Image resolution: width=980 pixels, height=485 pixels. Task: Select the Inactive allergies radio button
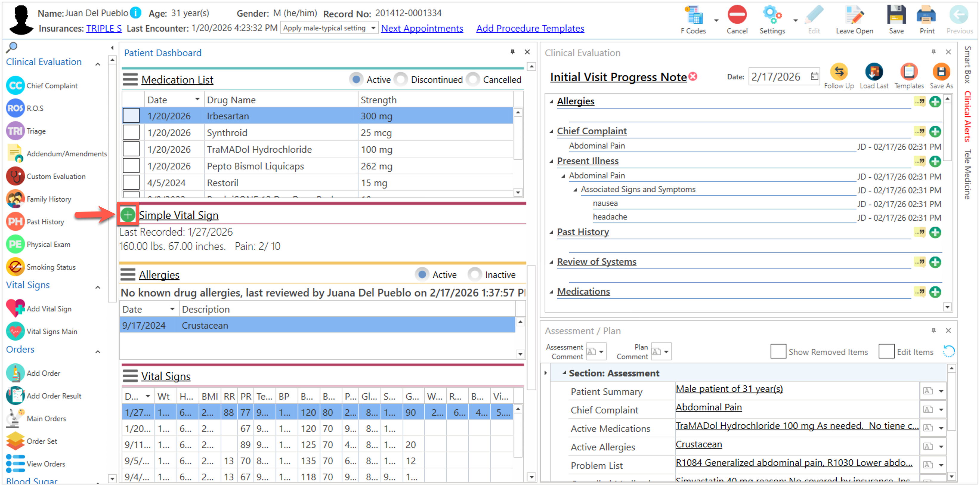(x=474, y=274)
